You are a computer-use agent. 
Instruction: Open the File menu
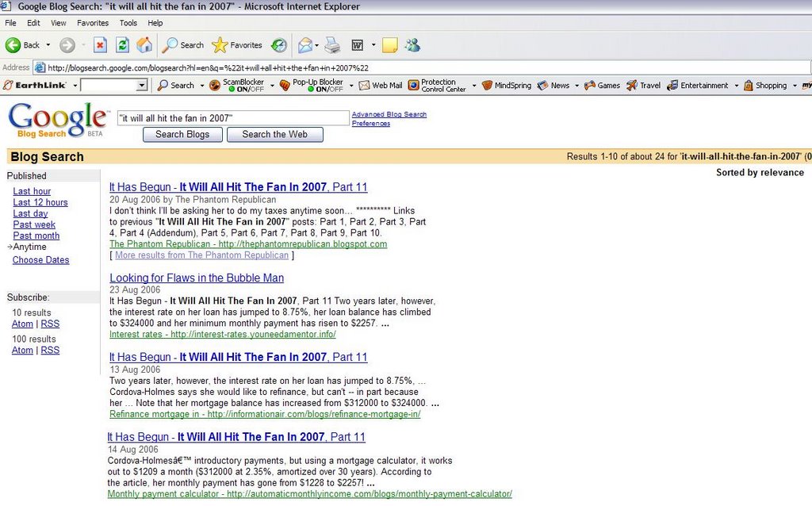(x=10, y=23)
